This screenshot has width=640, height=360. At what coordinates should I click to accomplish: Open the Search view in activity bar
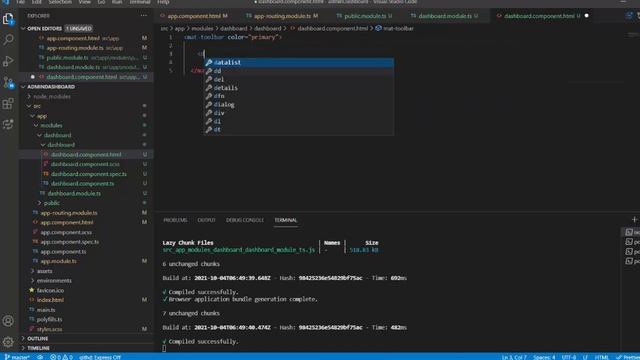[8, 40]
